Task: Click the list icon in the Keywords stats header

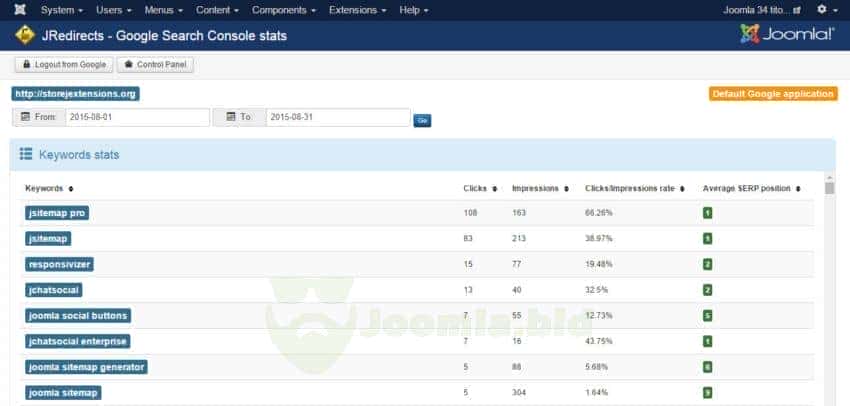Action: 26,154
